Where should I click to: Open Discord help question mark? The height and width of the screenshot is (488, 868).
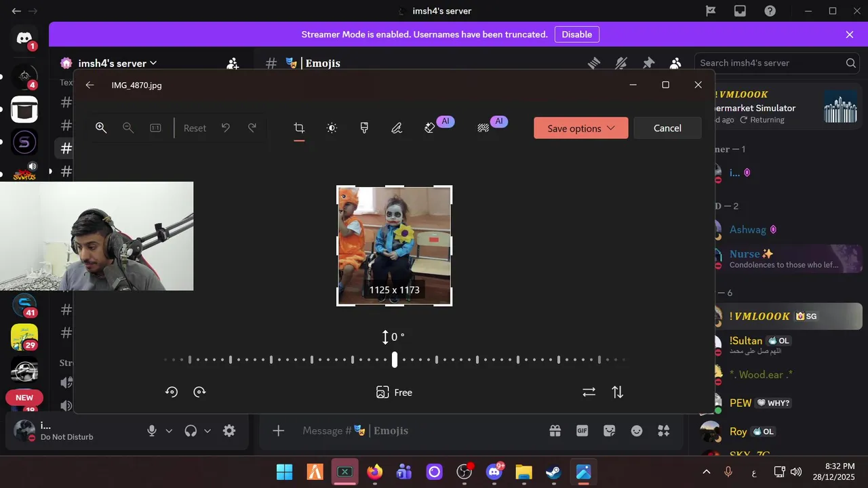coord(770,11)
